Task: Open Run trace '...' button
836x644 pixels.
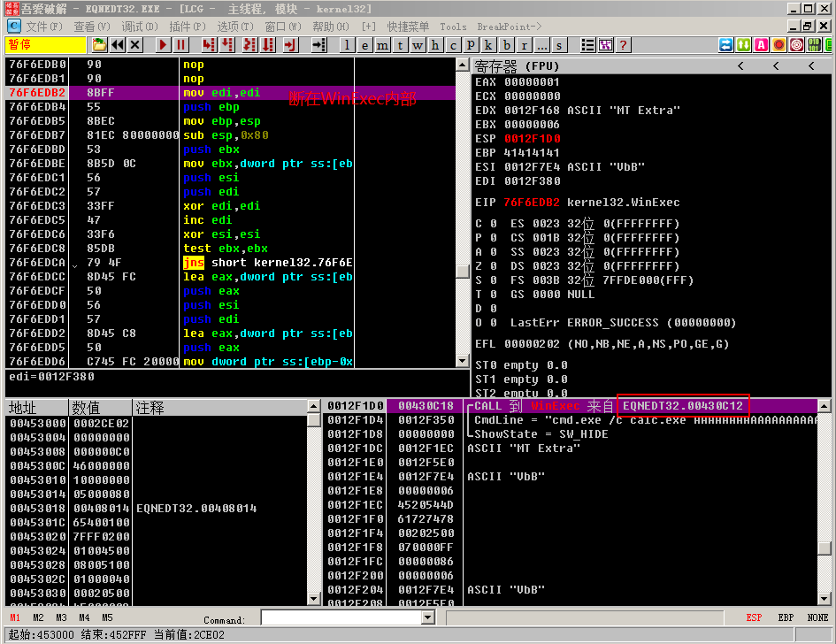Action: tap(541, 45)
